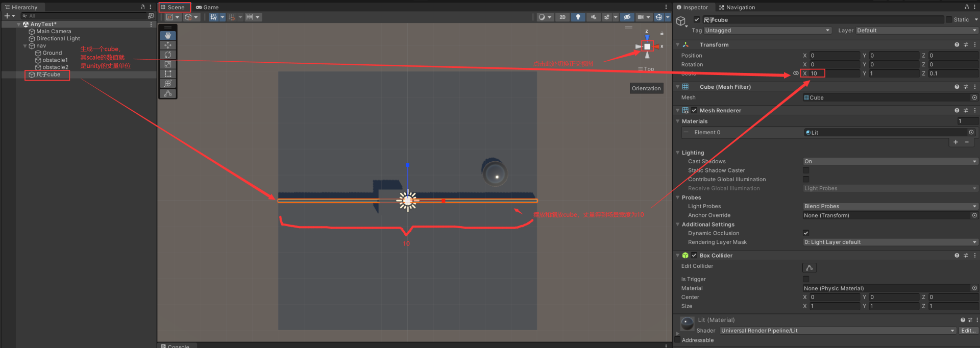The width and height of the screenshot is (980, 348).
Task: Switch to the Game tab
Action: [207, 7]
